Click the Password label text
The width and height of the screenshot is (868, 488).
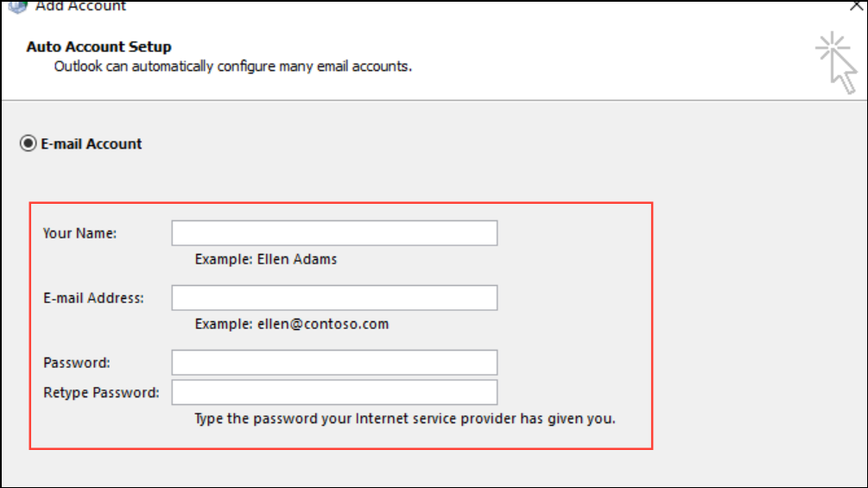pyautogui.click(x=77, y=363)
